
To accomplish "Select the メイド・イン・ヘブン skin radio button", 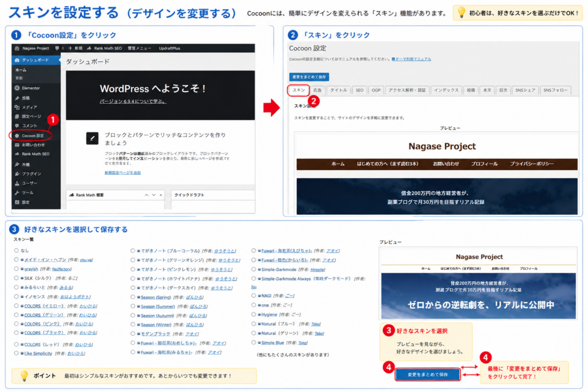I will (x=16, y=259).
